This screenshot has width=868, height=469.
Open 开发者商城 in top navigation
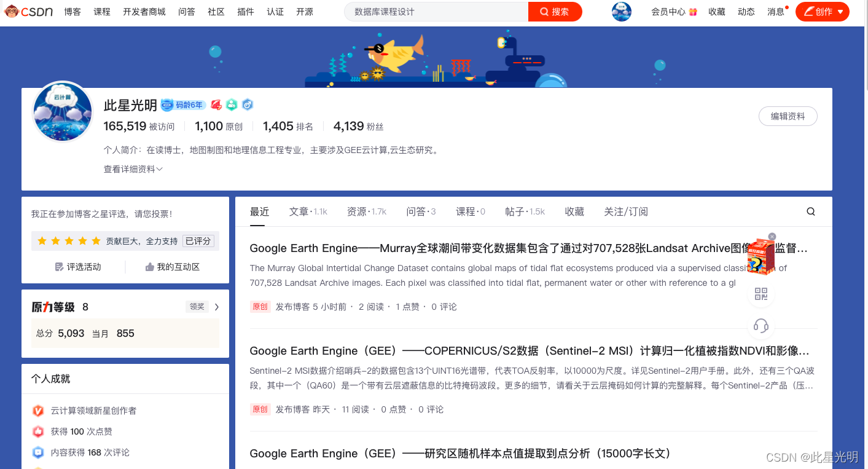(x=144, y=12)
